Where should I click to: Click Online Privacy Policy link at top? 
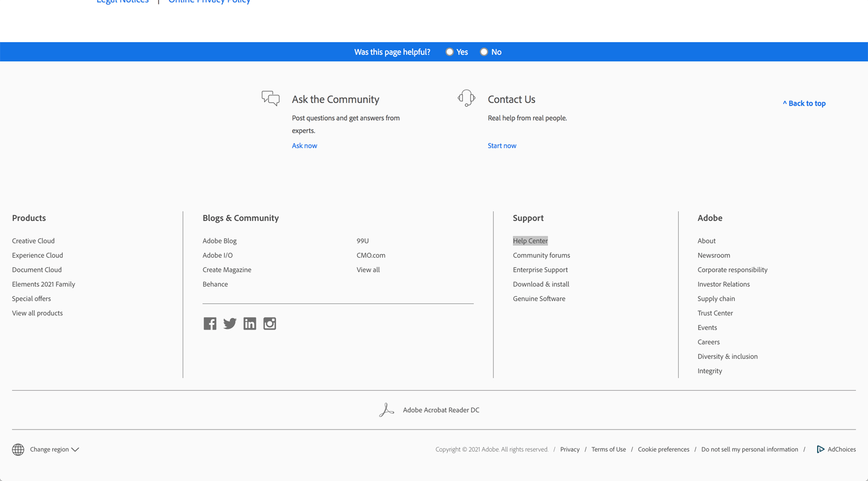point(209,2)
